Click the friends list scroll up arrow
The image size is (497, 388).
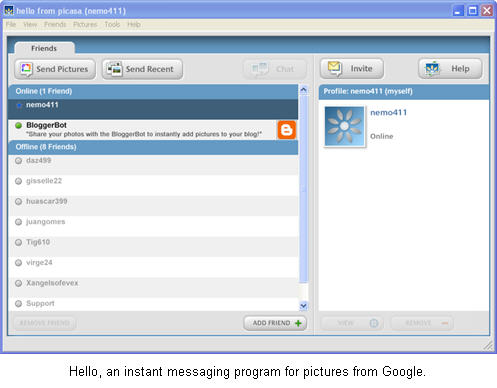tap(303, 89)
